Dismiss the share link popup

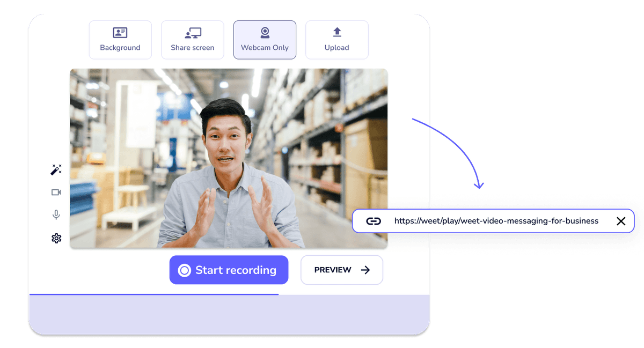(621, 221)
